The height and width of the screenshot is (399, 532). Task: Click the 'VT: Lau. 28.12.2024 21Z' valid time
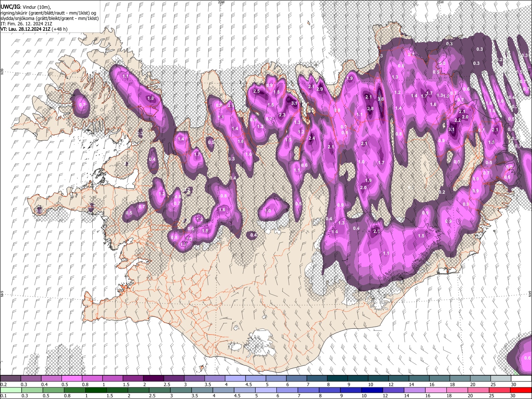[x=26, y=29]
